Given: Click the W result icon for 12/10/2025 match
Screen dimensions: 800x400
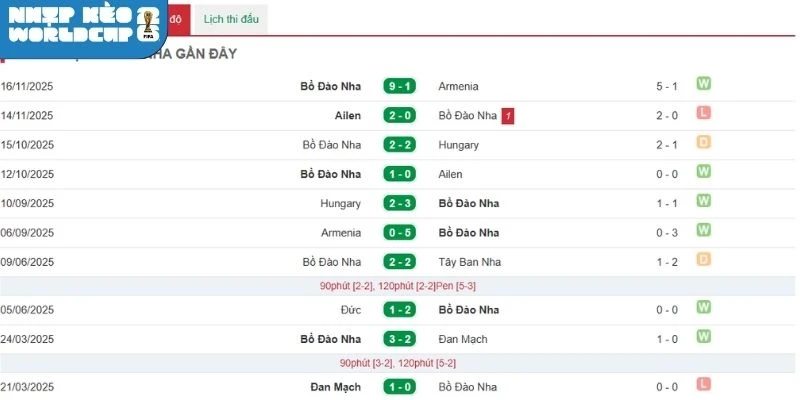Looking at the screenshot, I should point(703,173).
